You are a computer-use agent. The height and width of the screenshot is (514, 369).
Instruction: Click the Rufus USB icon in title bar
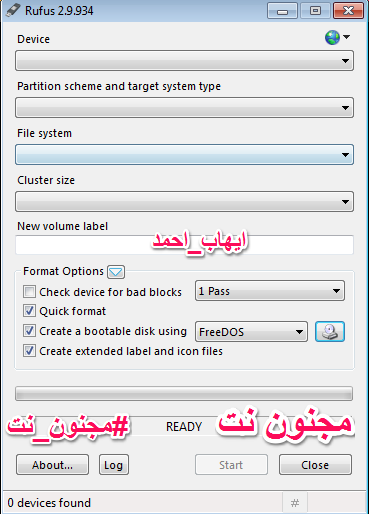[x=13, y=10]
